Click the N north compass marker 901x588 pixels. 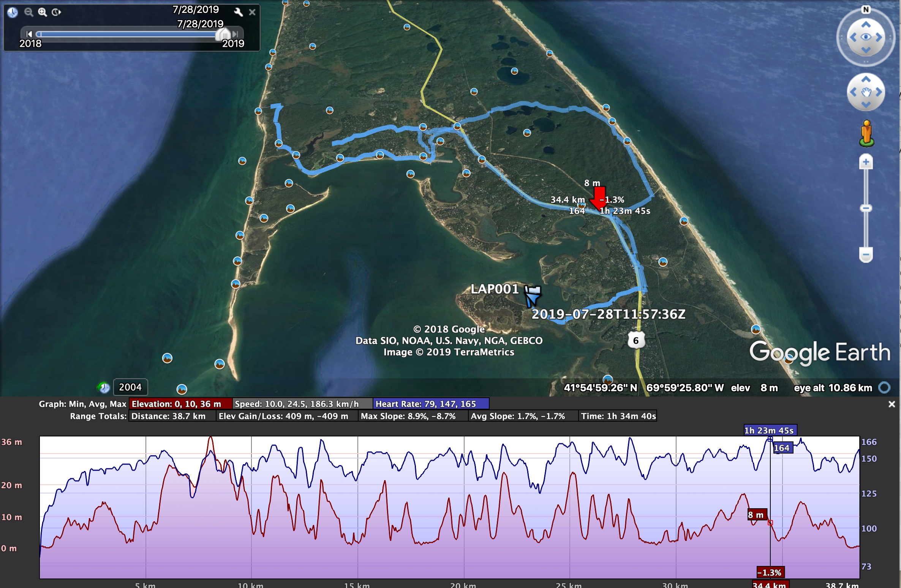pyautogui.click(x=866, y=9)
